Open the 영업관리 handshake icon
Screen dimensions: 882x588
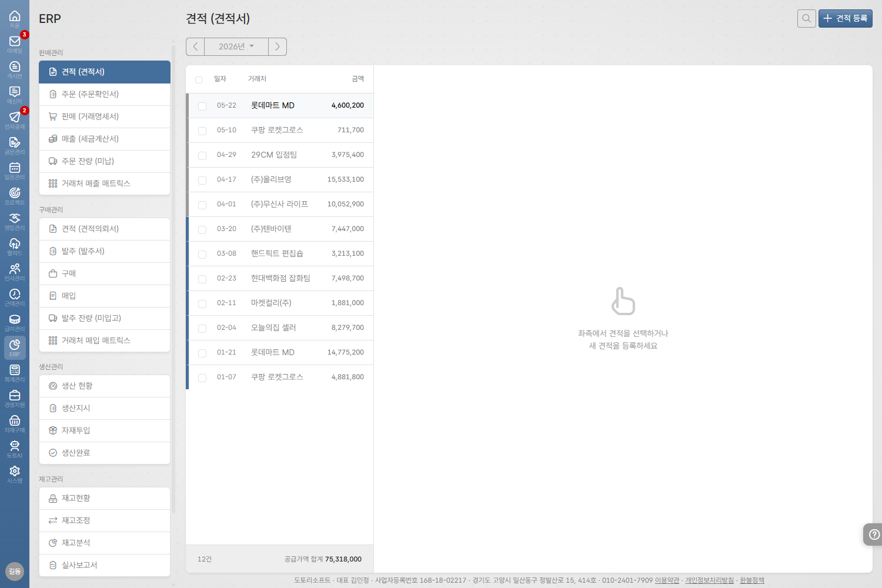tap(15, 221)
